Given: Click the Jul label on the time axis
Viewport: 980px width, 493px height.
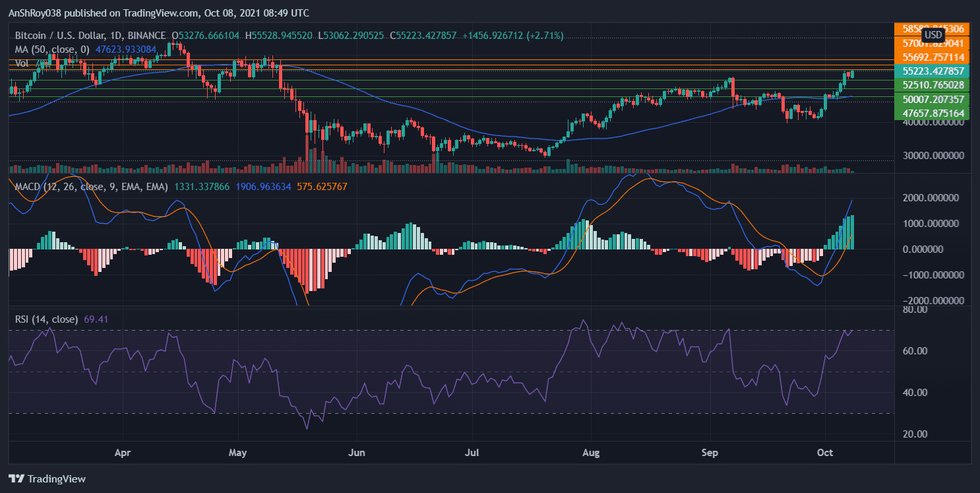Looking at the screenshot, I should tap(472, 454).
